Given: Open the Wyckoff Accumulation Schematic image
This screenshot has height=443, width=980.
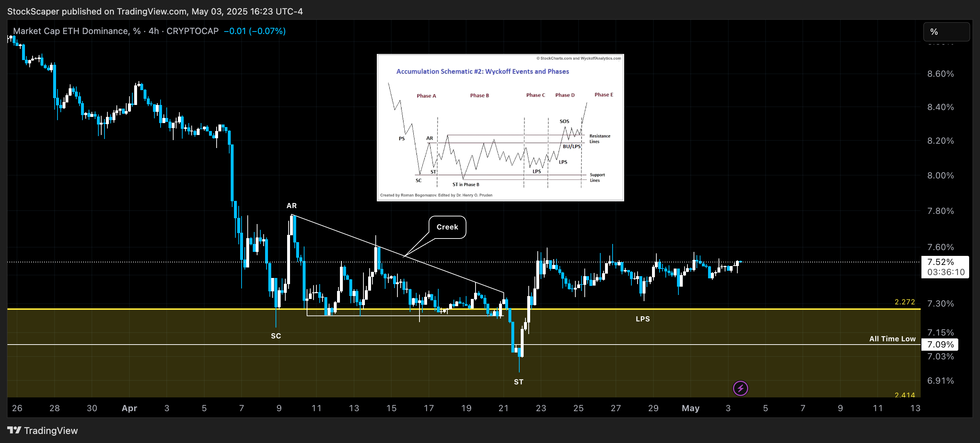Looking at the screenshot, I should (500, 127).
